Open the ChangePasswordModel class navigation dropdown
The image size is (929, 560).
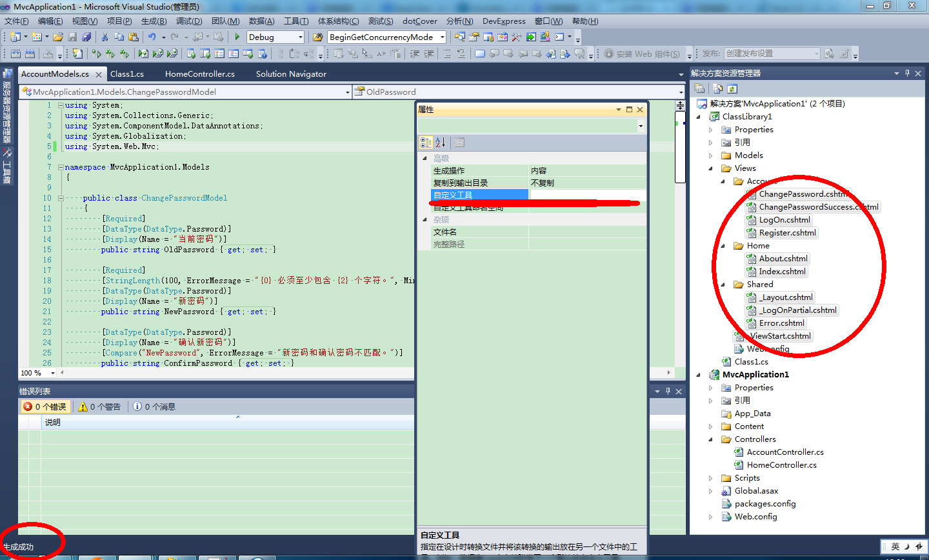pyautogui.click(x=347, y=92)
